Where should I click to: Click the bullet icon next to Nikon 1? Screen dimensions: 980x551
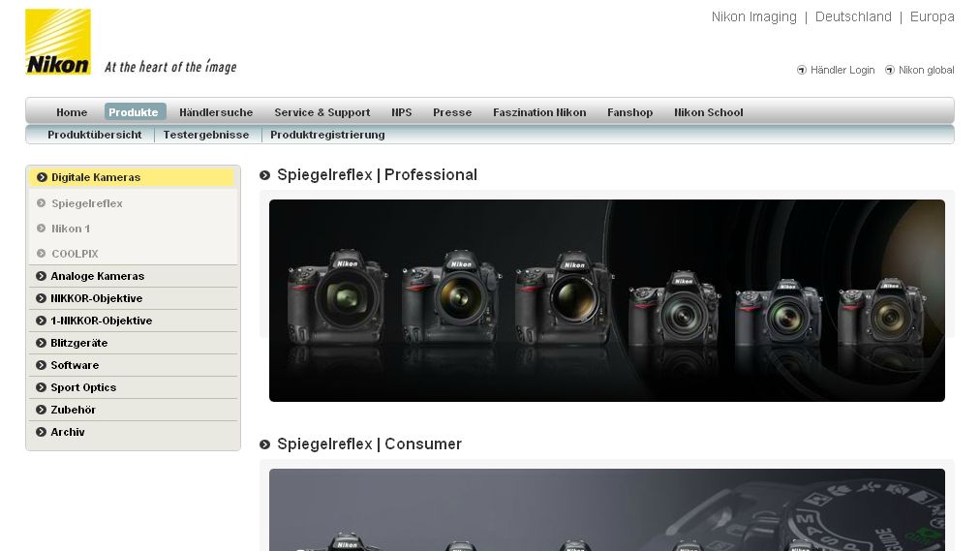[x=42, y=229]
